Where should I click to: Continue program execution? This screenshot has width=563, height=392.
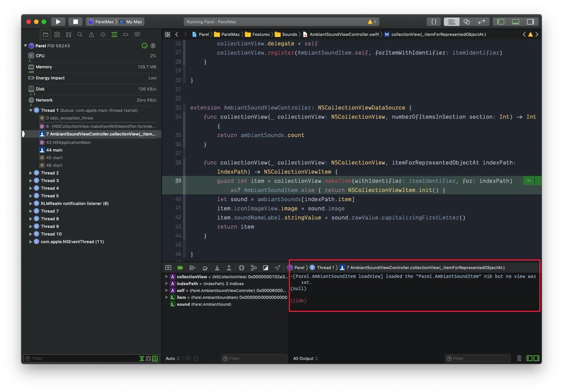point(192,268)
